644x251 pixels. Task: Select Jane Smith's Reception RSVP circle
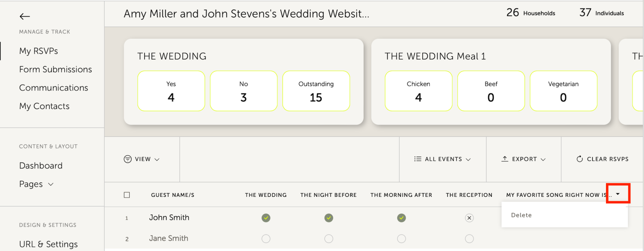pos(469,239)
